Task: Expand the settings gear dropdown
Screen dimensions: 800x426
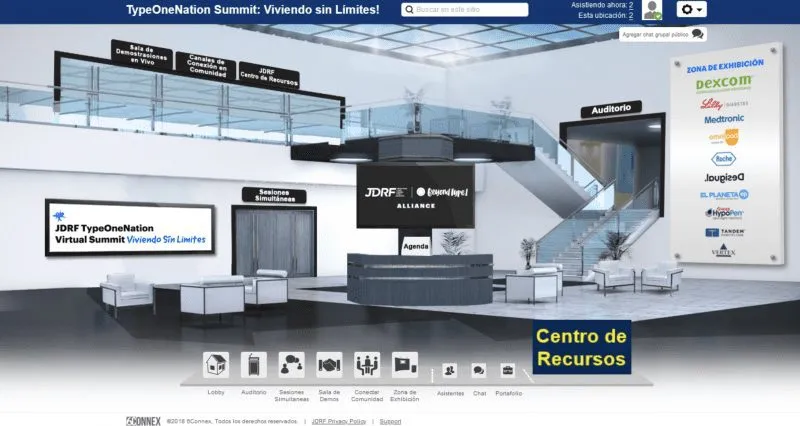Action: [691, 9]
